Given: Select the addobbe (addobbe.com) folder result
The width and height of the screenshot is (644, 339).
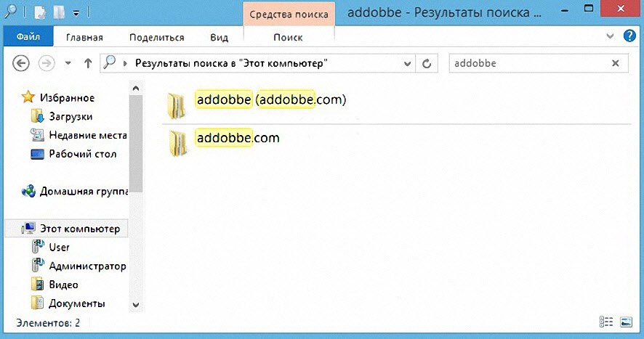Looking at the screenshot, I should (270, 99).
